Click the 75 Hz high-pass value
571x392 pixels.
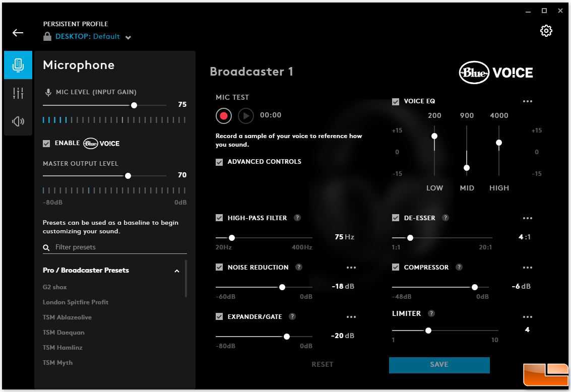point(344,237)
